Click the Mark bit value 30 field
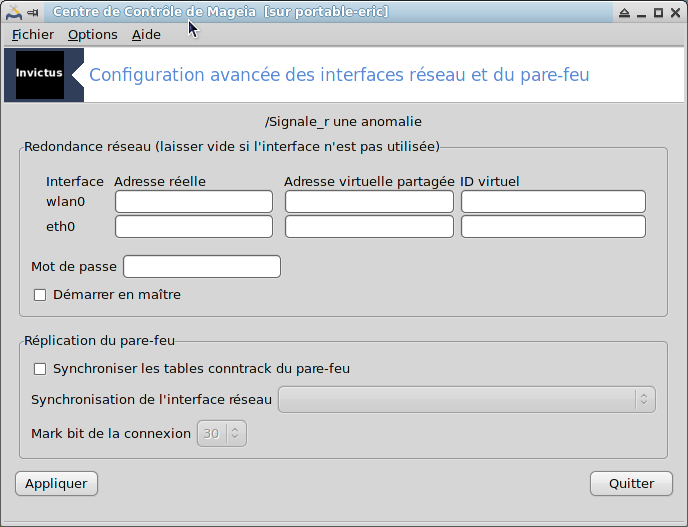Screen dimensions: 688x527 point(212,434)
